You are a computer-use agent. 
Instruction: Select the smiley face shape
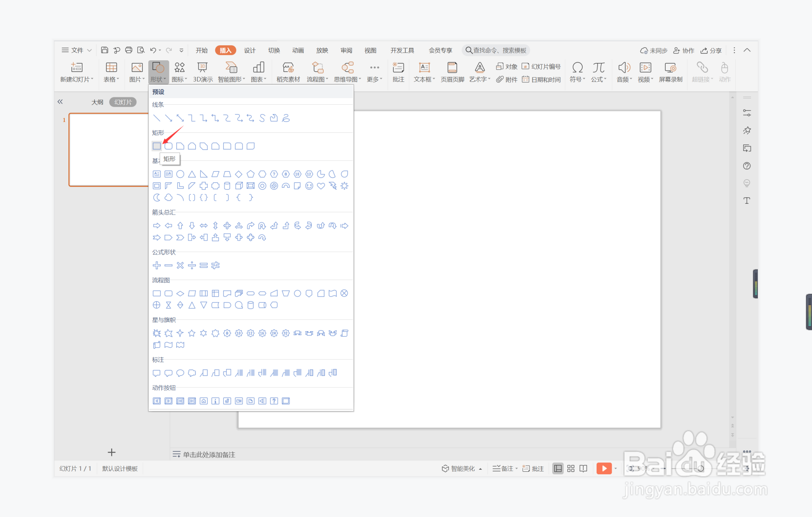309,186
